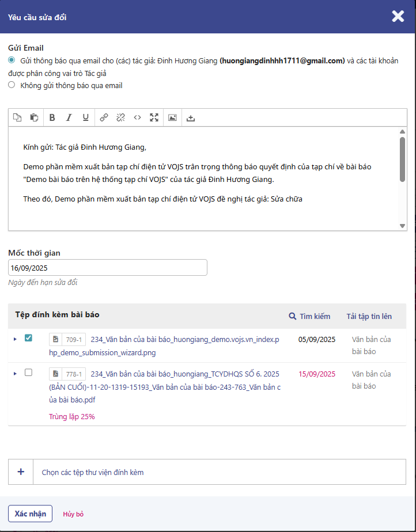Check the file 778-1 PDF checkbox
Screen dimensions: 416x532
tap(28, 373)
